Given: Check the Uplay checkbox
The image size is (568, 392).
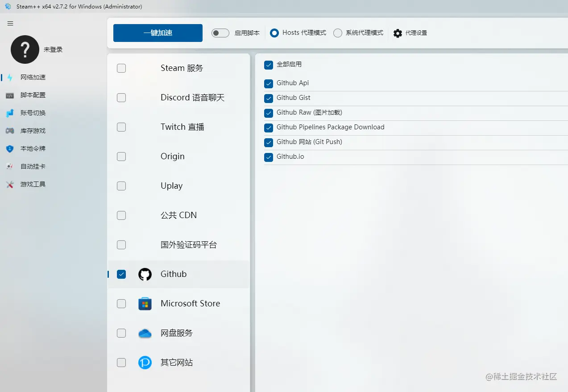Looking at the screenshot, I should click(x=121, y=186).
